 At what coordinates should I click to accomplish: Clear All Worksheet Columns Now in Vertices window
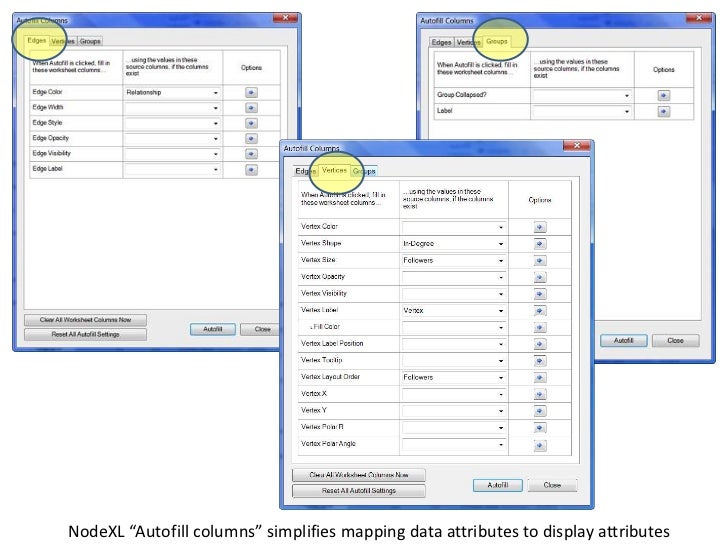click(x=358, y=475)
